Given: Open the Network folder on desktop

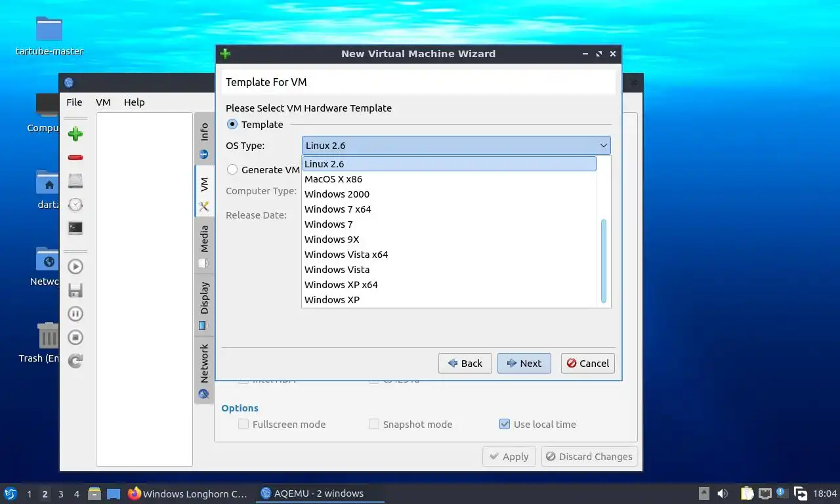Looking at the screenshot, I should tap(48, 259).
